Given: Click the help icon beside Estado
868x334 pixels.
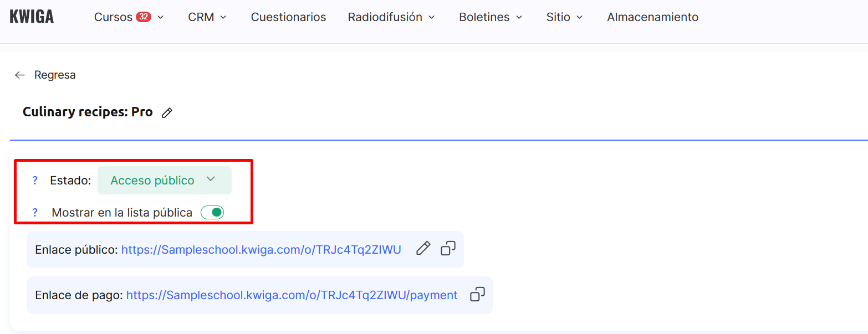Looking at the screenshot, I should pyautogui.click(x=35, y=181).
